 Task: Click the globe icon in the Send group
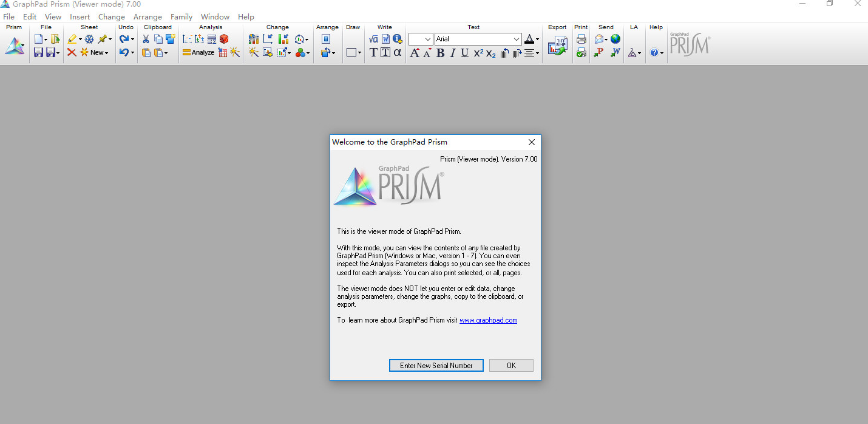[615, 39]
